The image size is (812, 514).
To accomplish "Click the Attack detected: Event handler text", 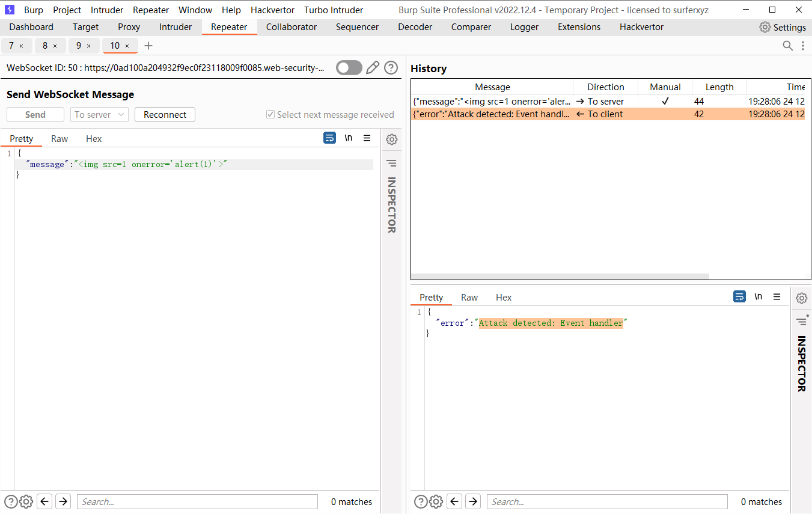I will 551,323.
